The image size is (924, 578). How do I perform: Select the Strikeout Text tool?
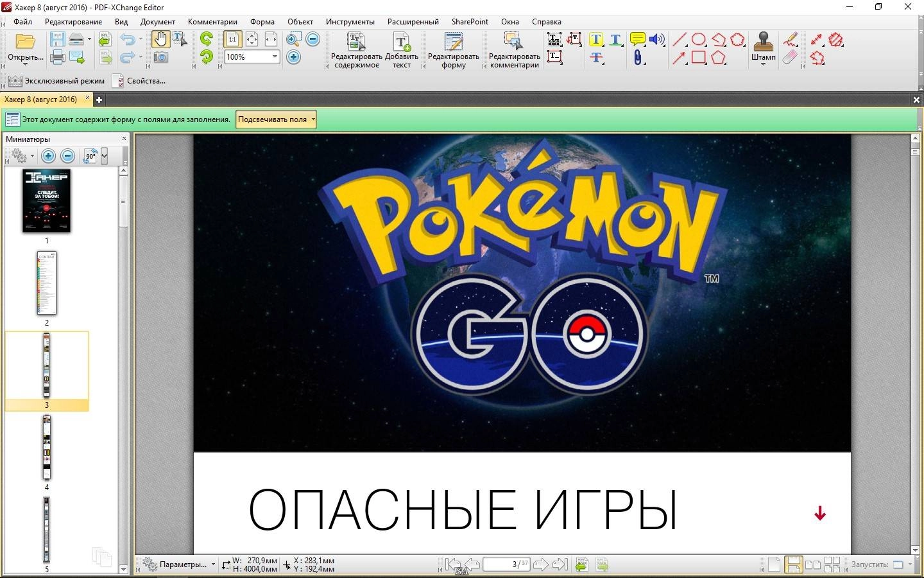tap(596, 58)
